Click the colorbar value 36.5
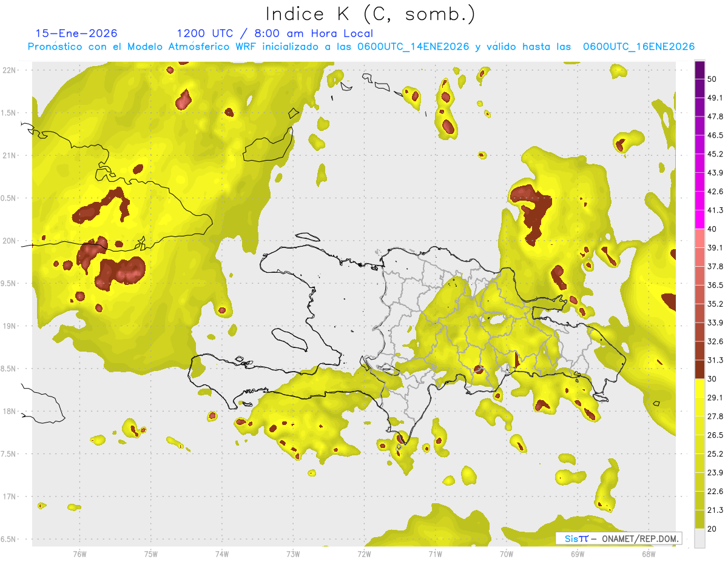 pyautogui.click(x=715, y=285)
